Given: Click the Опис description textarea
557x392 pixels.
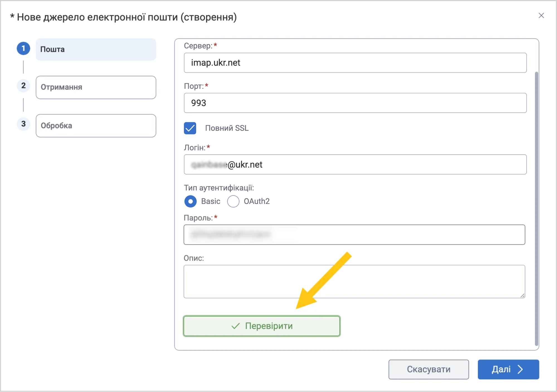Looking at the screenshot, I should [354, 281].
